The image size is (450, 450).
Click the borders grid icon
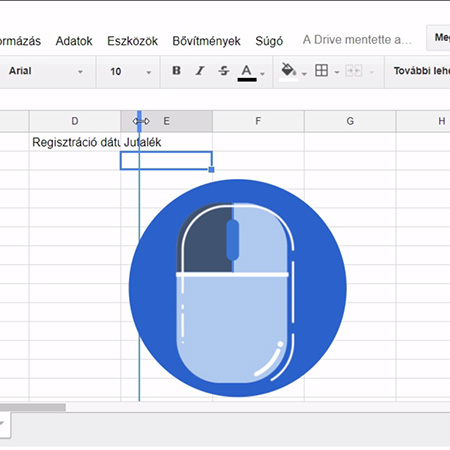(322, 71)
